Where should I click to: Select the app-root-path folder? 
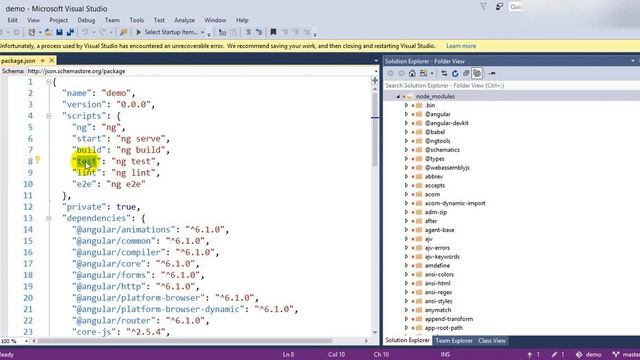pyautogui.click(x=444, y=328)
